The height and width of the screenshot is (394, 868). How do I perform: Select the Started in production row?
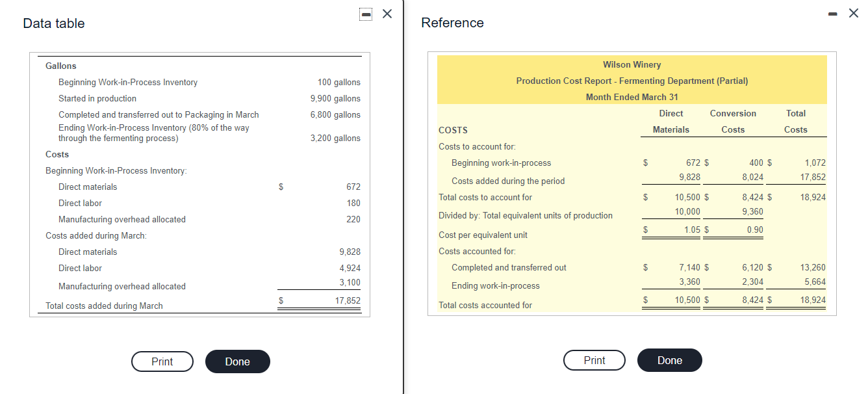(97, 98)
